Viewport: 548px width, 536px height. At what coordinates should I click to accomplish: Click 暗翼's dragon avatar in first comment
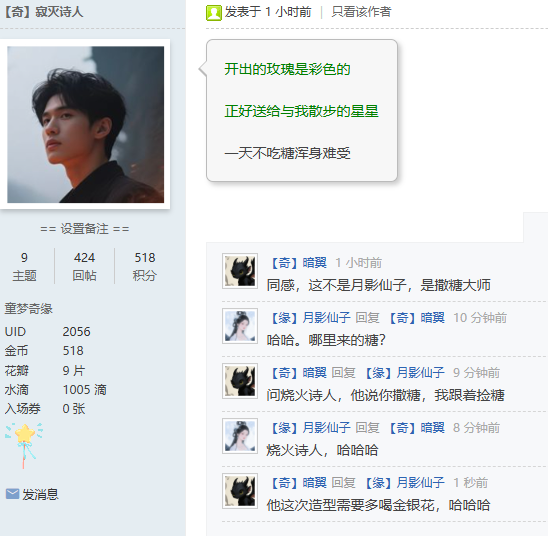[x=240, y=271]
